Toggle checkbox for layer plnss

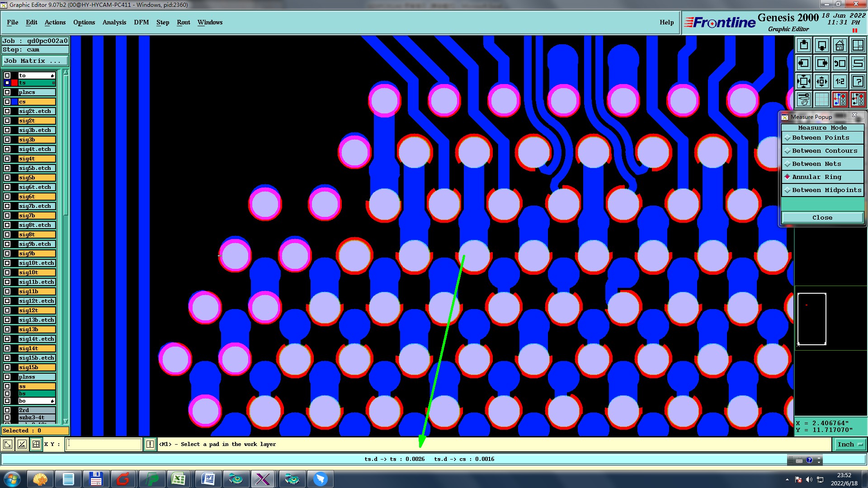[x=7, y=377]
